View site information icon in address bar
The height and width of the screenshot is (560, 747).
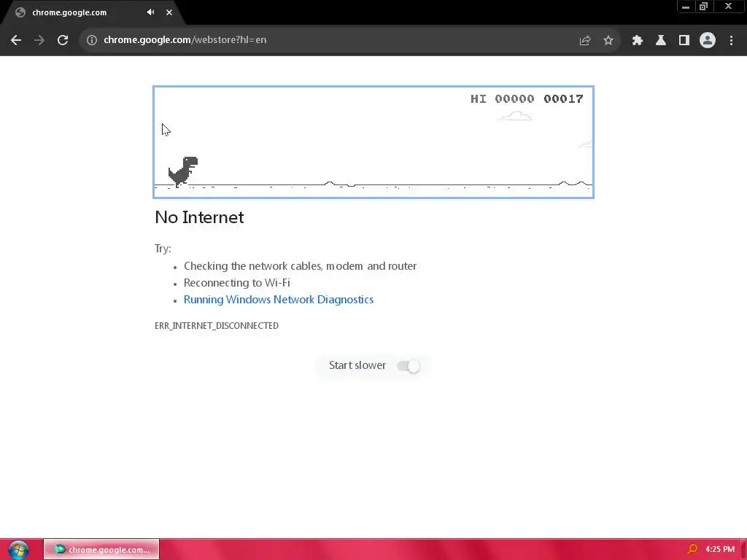tap(92, 40)
